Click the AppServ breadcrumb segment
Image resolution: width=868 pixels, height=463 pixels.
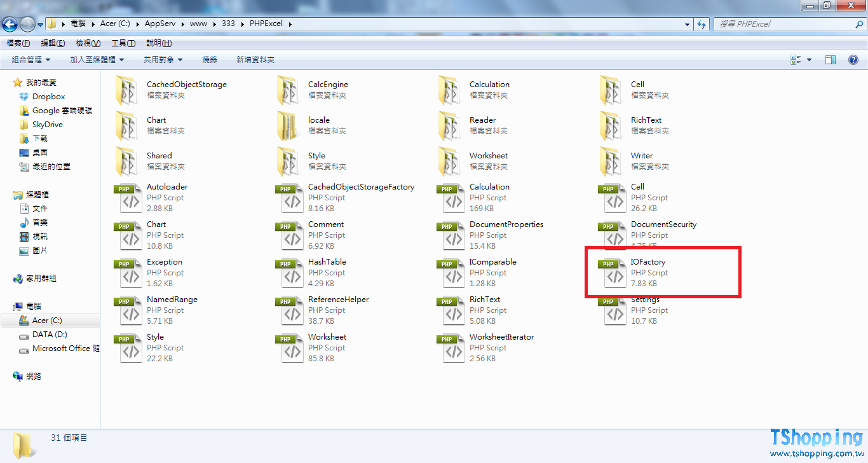pyautogui.click(x=161, y=24)
